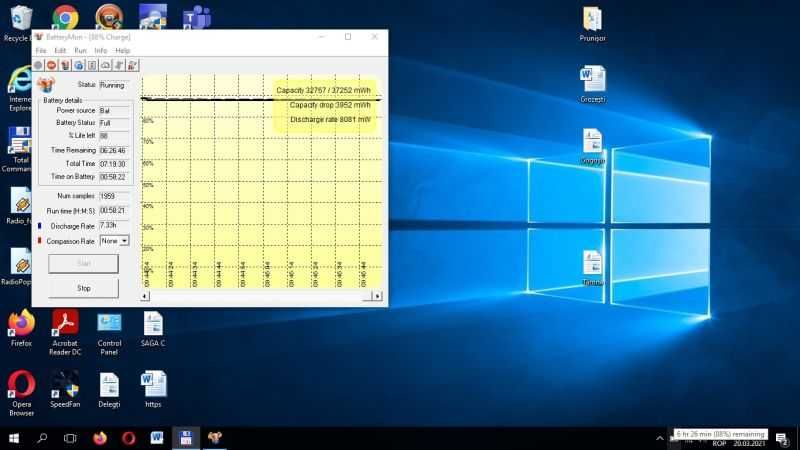Open the Firefox desktop icon
The height and width of the screenshot is (450, 800).
click(x=21, y=328)
